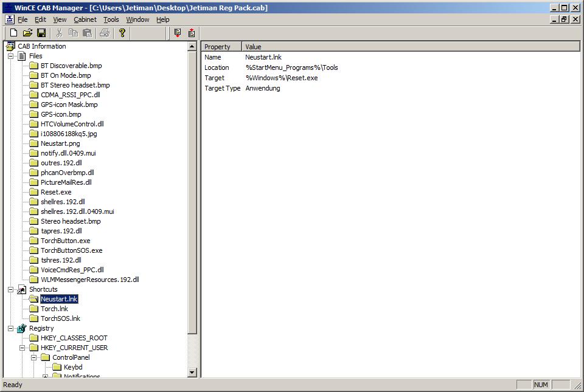Screen dimensions: 584x392
Task: Collapse the Files tree node
Action: [11, 56]
